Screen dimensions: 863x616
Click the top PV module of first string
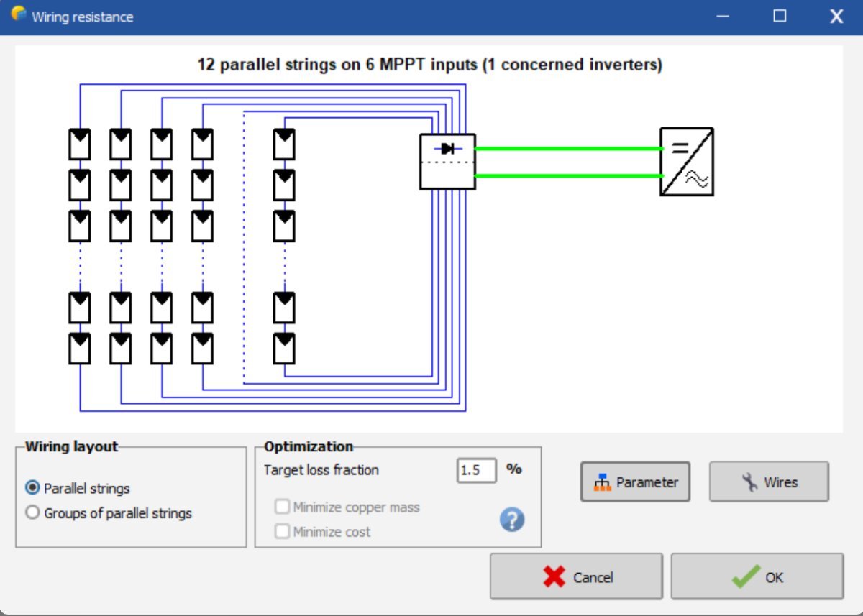[79, 144]
